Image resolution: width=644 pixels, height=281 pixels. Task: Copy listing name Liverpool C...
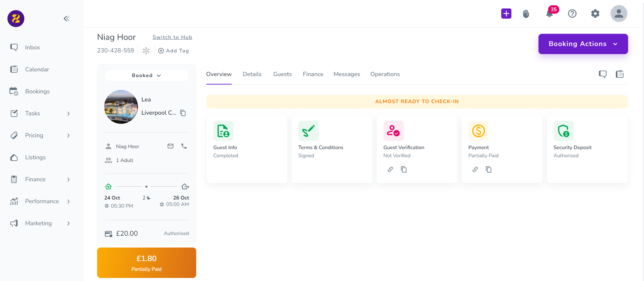tap(183, 113)
